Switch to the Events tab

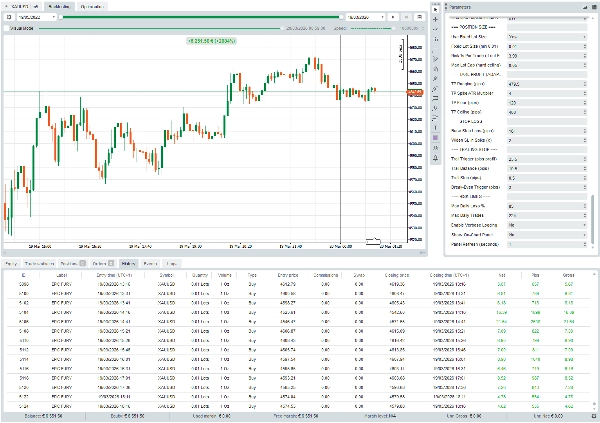(x=150, y=263)
